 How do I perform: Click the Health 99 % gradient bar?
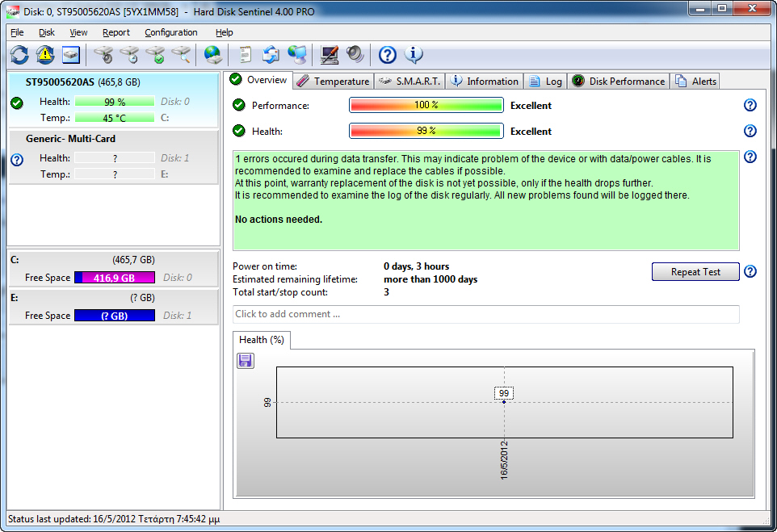click(426, 131)
